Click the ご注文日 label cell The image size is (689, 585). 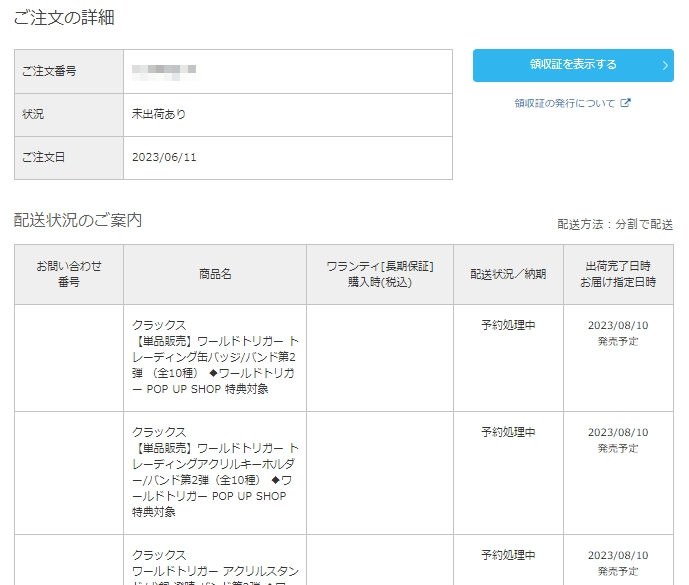pos(69,158)
